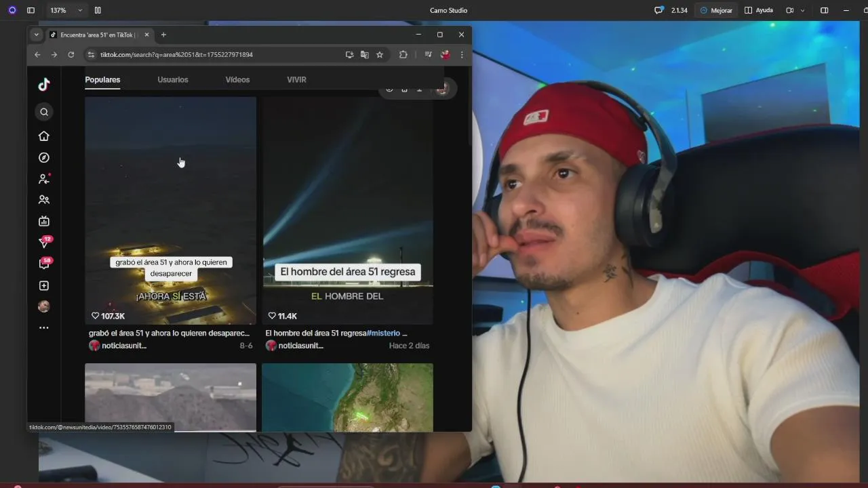Open the feedback chat bubble icon
868x488 pixels.
pyautogui.click(x=658, y=10)
